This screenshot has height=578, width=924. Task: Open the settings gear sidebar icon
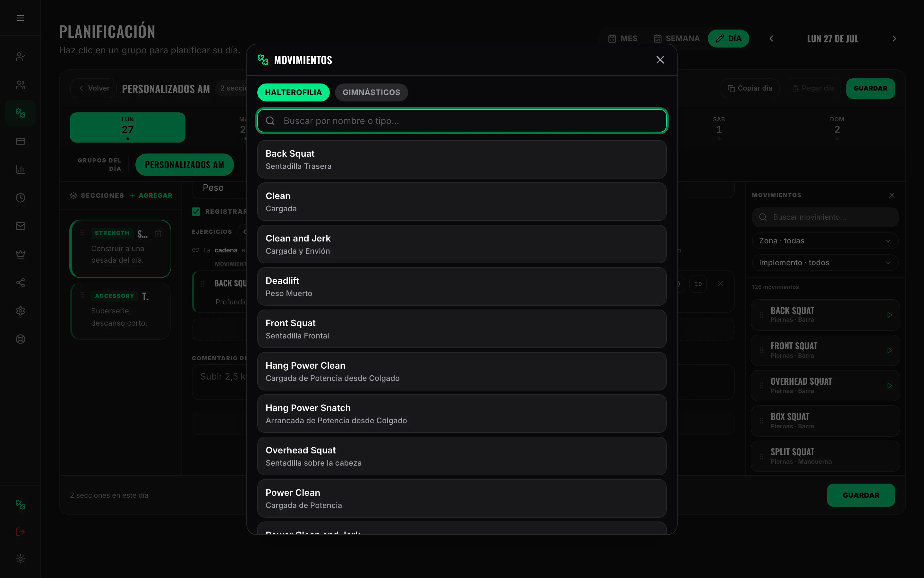tap(21, 311)
